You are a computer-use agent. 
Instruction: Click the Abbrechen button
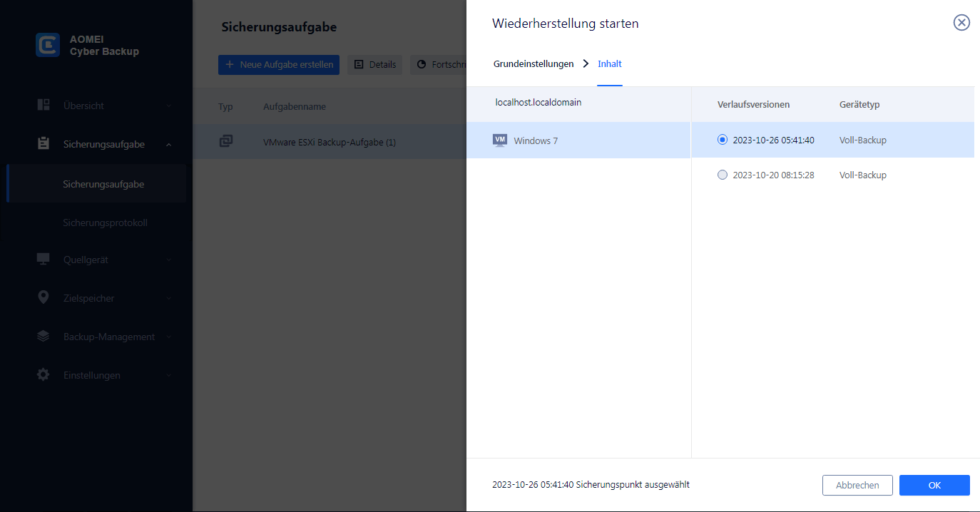857,485
